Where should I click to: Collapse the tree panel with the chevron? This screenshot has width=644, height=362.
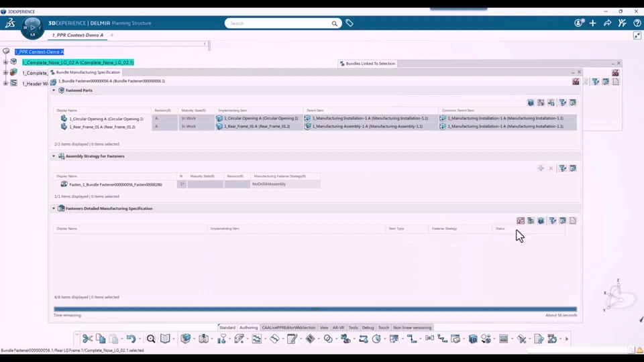(205, 44)
